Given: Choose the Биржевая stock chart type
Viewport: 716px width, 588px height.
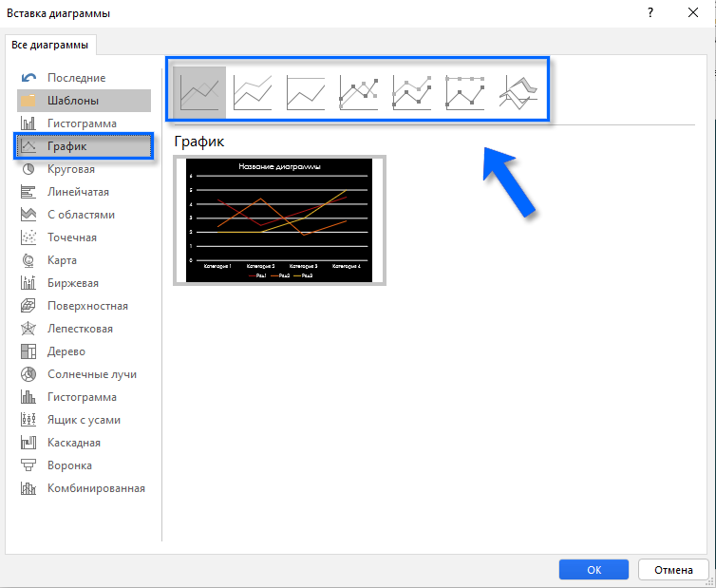Looking at the screenshot, I should [72, 283].
